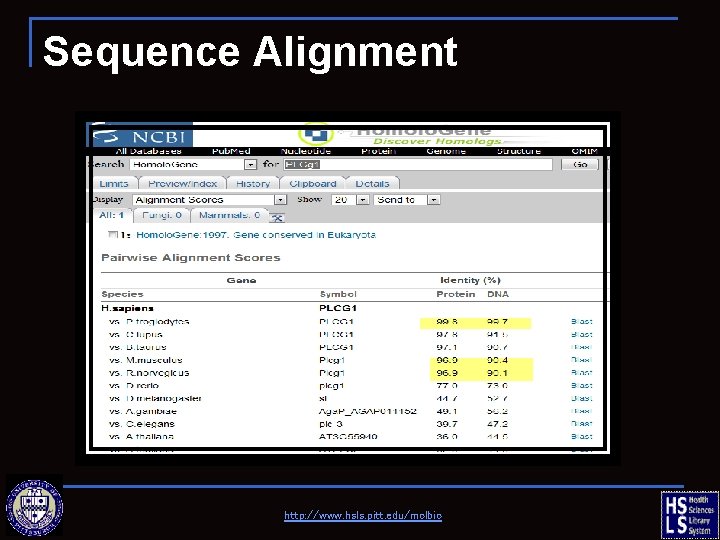Click the vs. P.troglodytes species entry
This screenshot has height=540, width=720.
point(149,321)
